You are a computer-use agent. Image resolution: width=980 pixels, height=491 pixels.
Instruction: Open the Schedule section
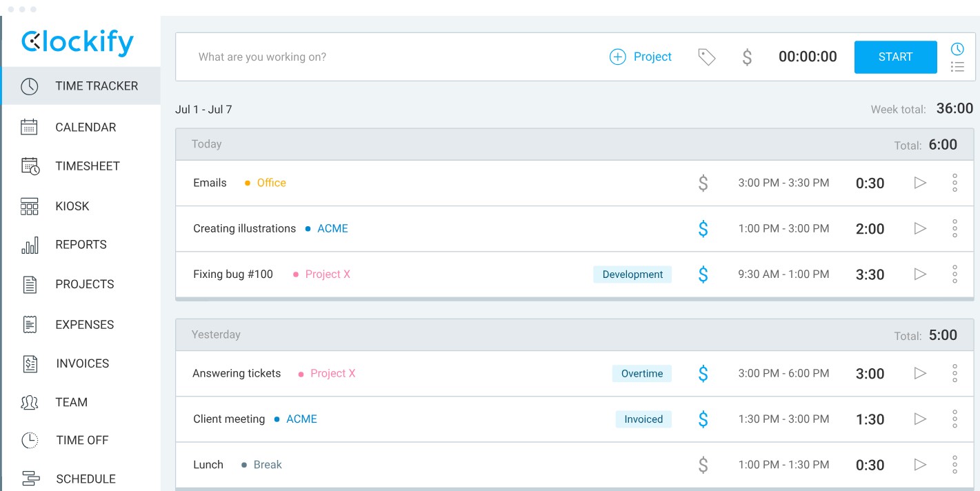(x=85, y=479)
